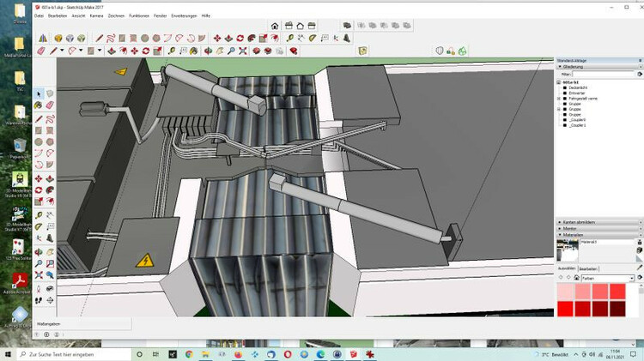
Task: Choose the Circle tool in top toolbar
Action: click(x=145, y=38)
